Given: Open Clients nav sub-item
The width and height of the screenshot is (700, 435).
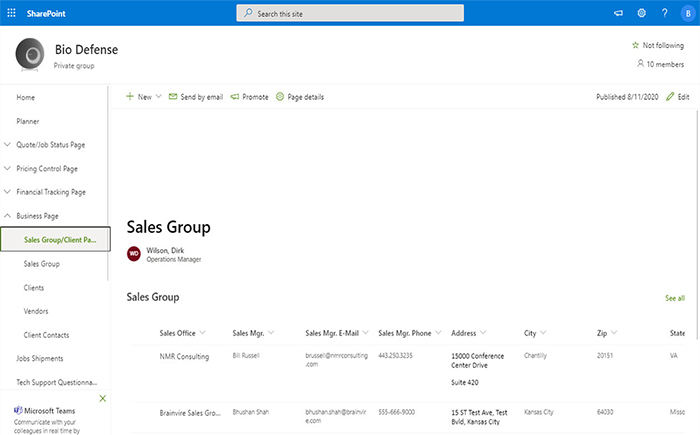Looking at the screenshot, I should click(33, 288).
